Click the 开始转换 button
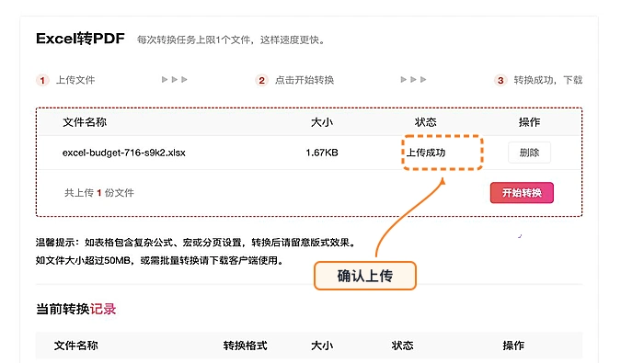Viewport: 644px width, 363px height. click(x=522, y=193)
